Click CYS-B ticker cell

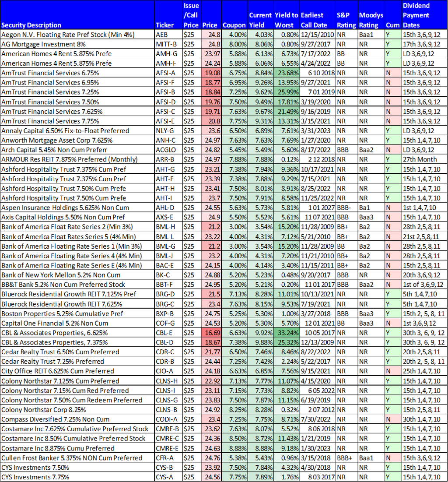pos(168,468)
